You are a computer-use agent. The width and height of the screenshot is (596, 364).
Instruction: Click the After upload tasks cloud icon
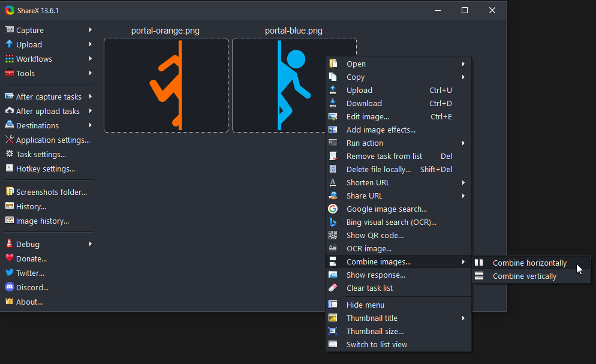pos(10,110)
